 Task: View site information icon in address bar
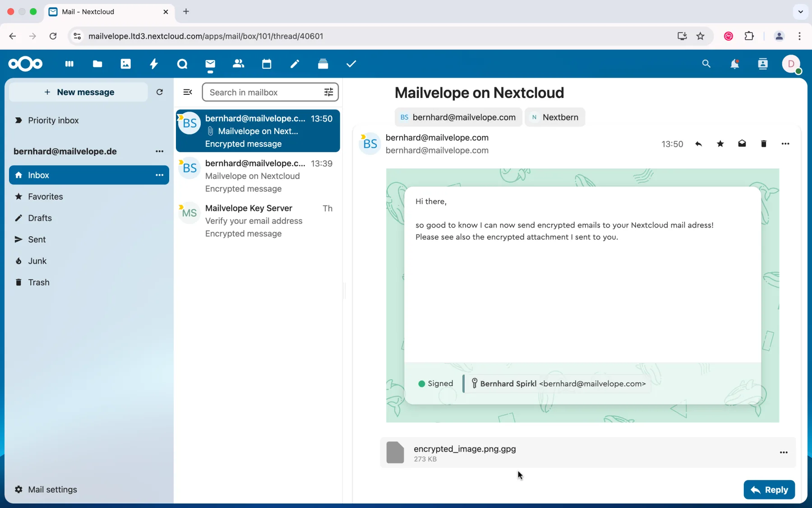click(x=77, y=36)
